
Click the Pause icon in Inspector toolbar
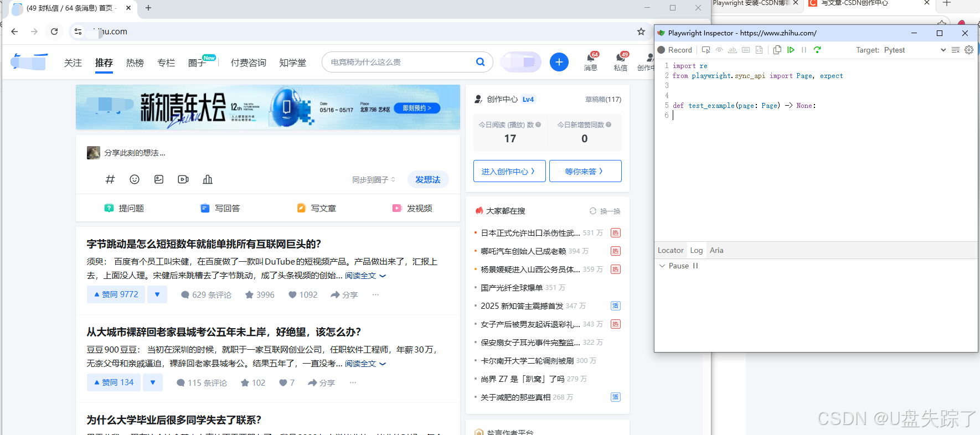(804, 50)
